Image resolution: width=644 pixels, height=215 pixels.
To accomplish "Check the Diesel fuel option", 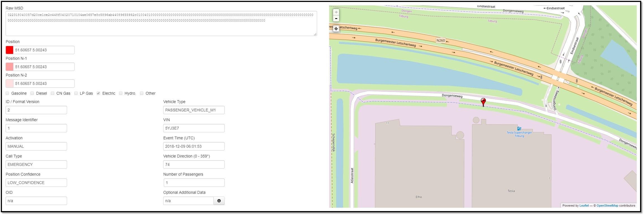I will 32,93.
